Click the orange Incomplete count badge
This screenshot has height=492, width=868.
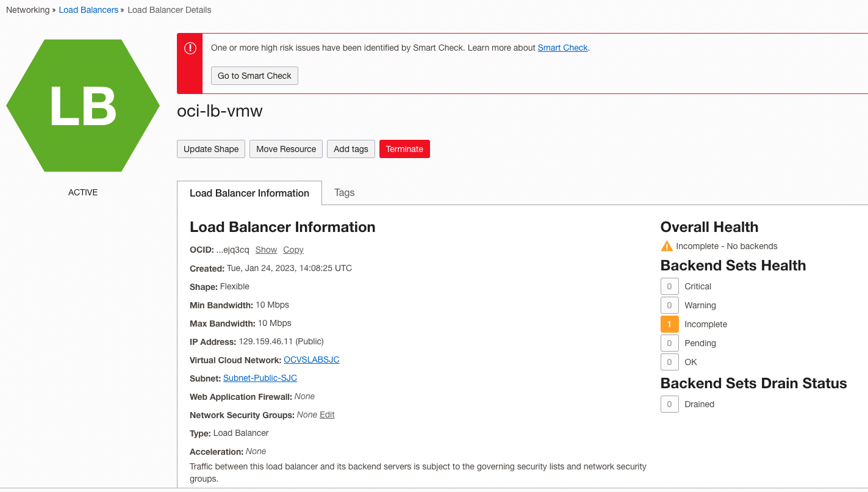[669, 324]
